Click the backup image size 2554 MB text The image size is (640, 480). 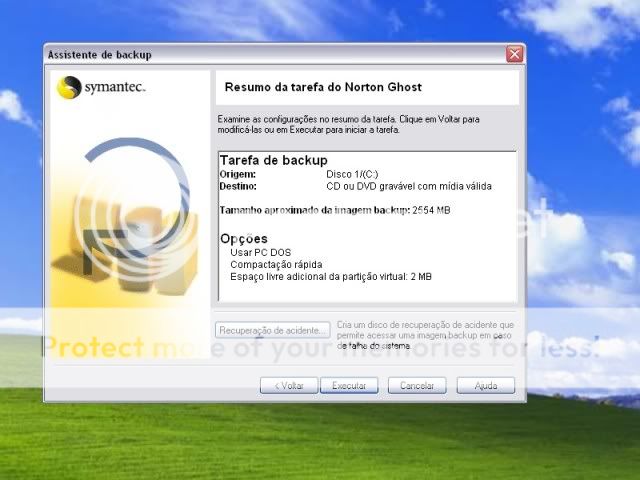pos(431,210)
